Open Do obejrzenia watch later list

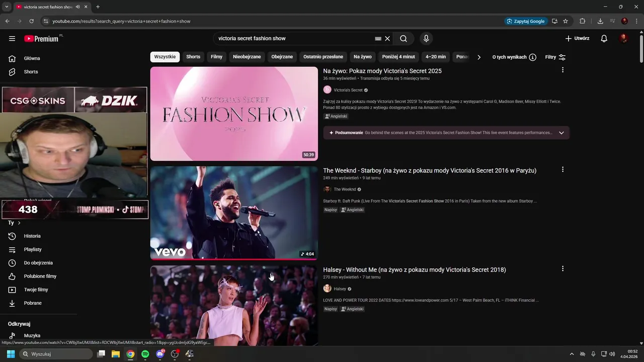[x=38, y=263]
